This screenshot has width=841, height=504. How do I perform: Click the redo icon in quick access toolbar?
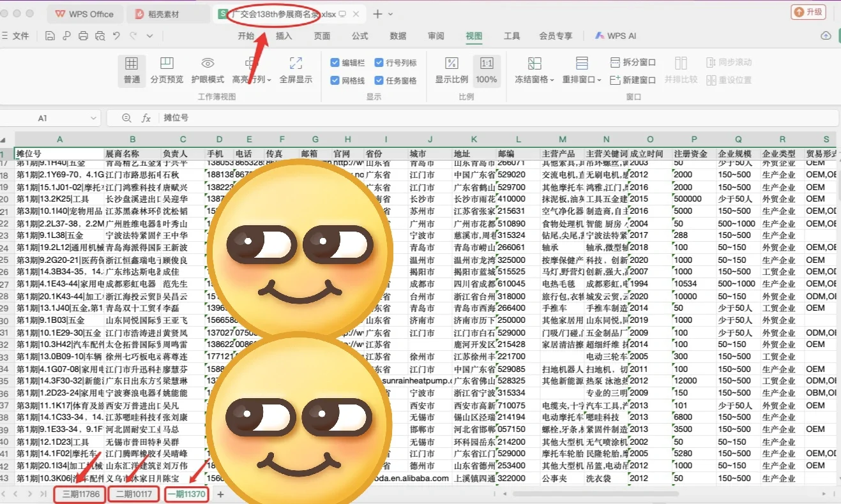133,36
